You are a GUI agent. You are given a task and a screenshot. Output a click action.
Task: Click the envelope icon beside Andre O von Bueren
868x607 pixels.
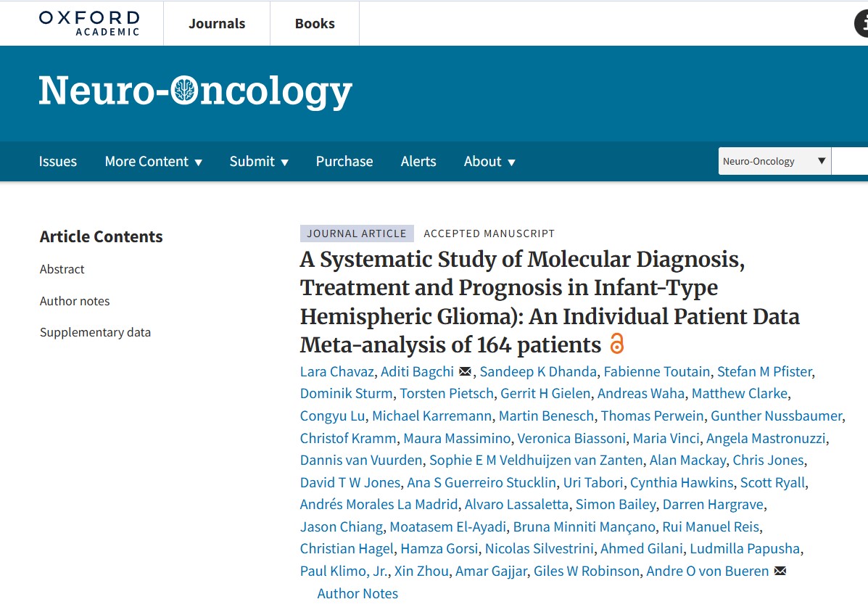click(779, 571)
